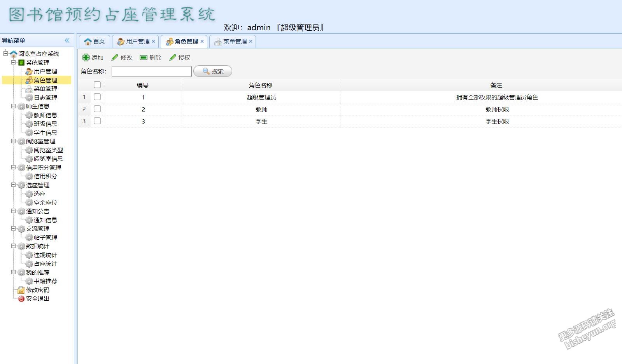
Task: Click the gear icon beside 日志管理
Action: click(29, 98)
